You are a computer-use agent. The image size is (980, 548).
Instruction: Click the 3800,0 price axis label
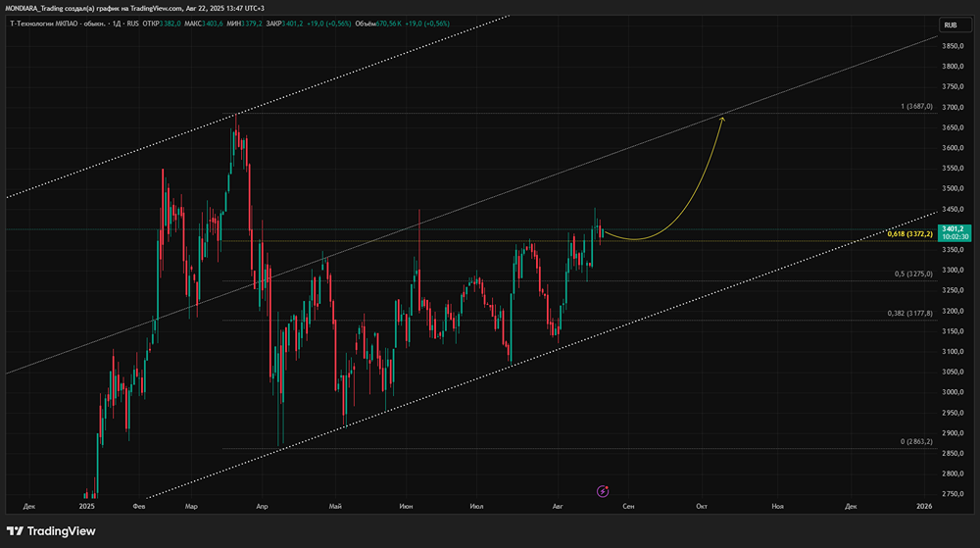click(953, 67)
